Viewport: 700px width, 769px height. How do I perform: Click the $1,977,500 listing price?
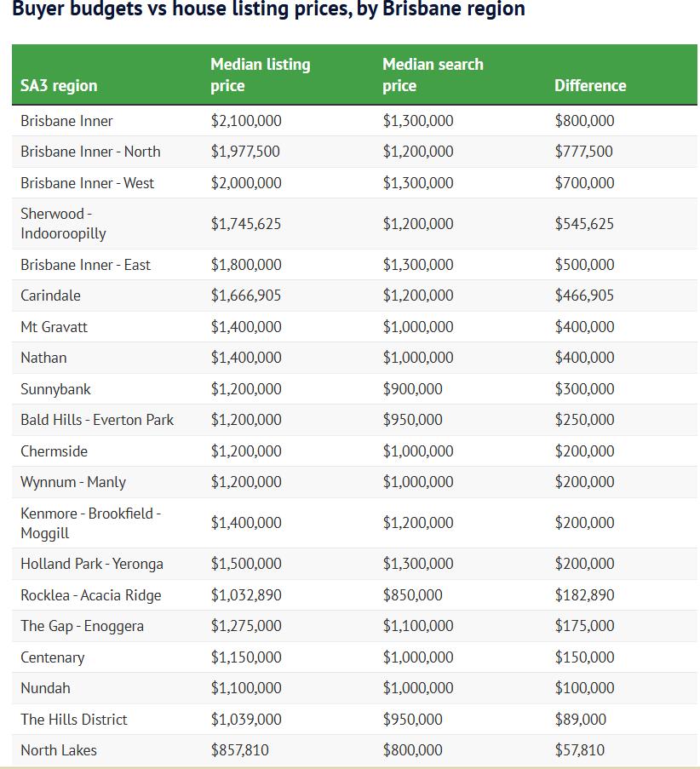245,152
